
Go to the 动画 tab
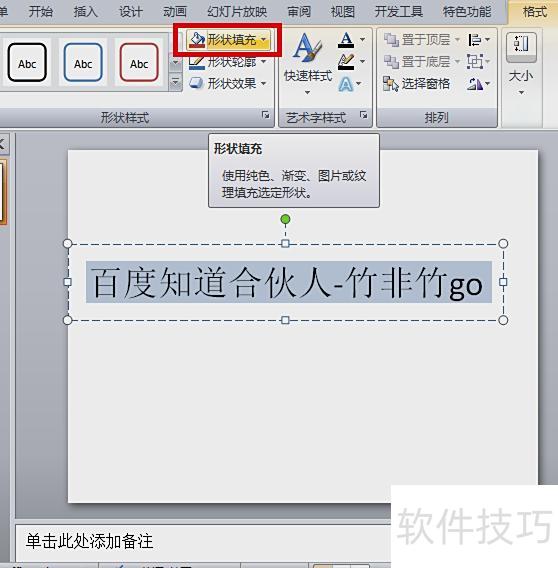[175, 12]
